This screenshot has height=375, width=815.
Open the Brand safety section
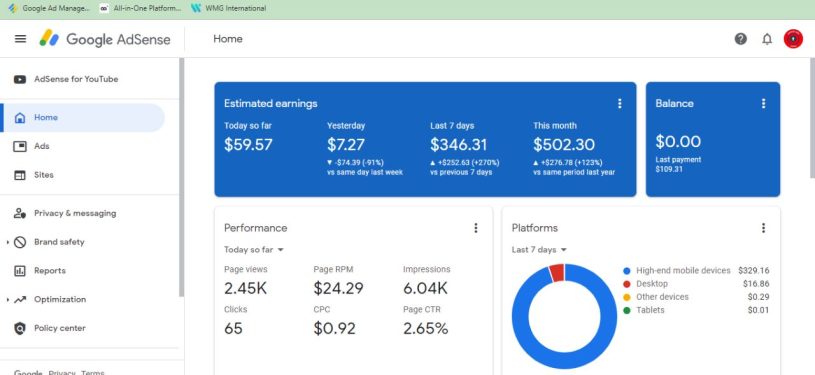point(59,242)
